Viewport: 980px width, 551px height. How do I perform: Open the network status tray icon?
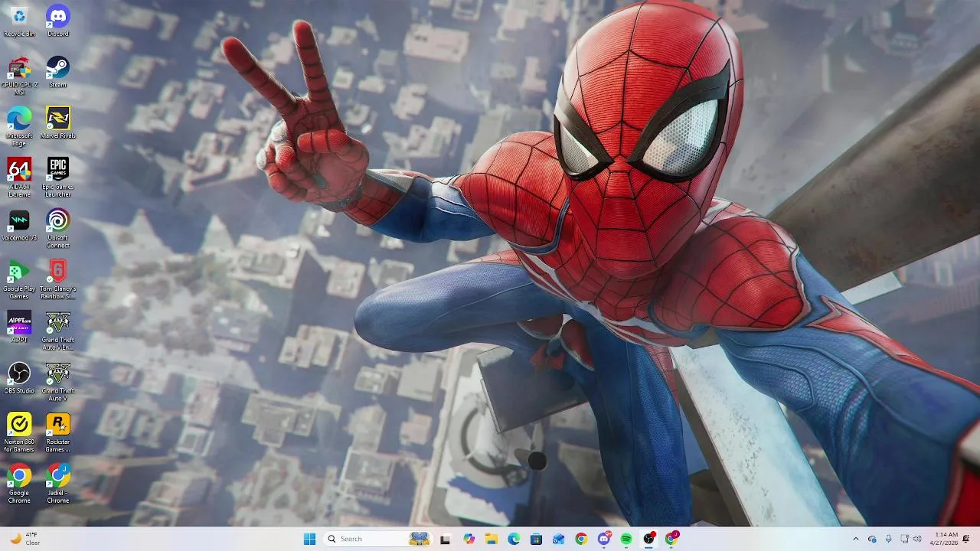[x=904, y=539]
